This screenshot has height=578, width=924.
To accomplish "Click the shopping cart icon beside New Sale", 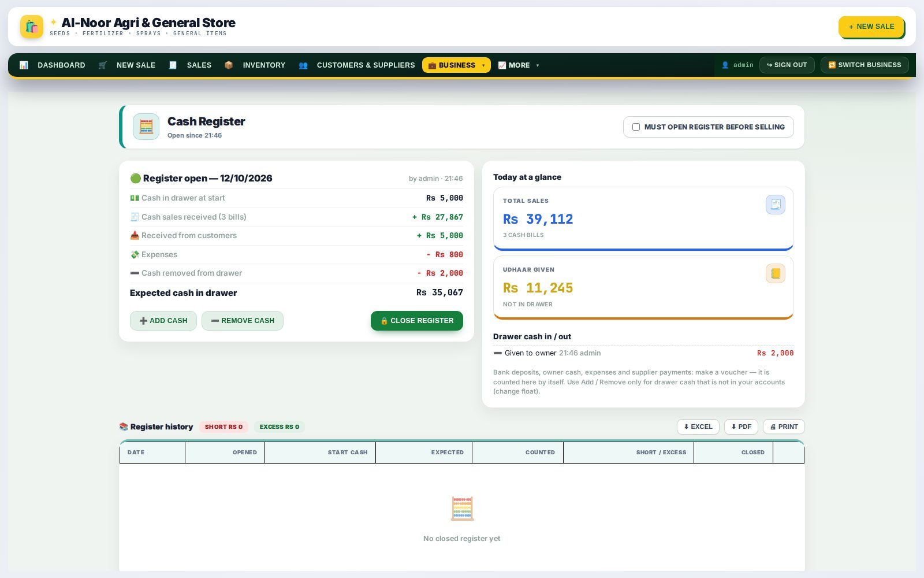I will (103, 65).
